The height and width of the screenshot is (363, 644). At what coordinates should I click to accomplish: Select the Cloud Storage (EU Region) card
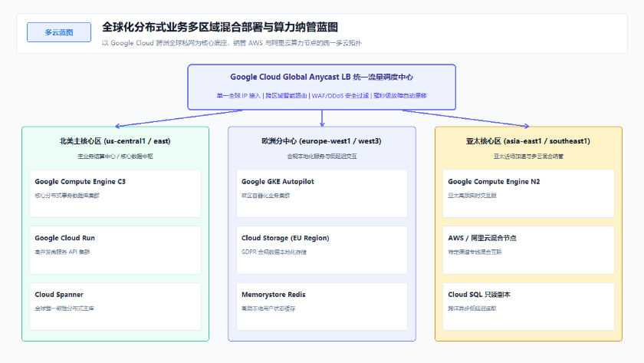(x=321, y=250)
